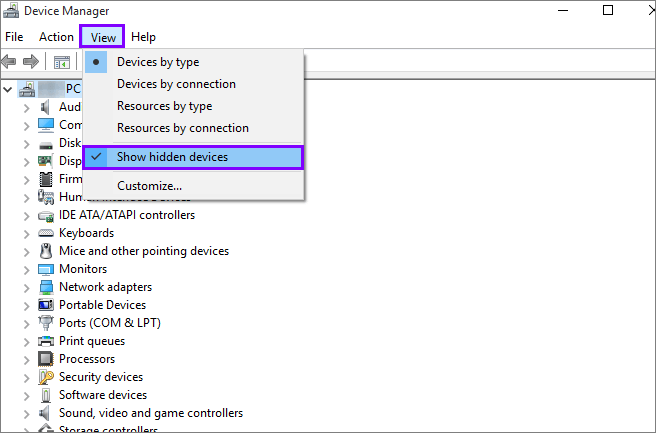The height and width of the screenshot is (433, 656).
Task: Click the Security devices key icon
Action: tap(46, 377)
